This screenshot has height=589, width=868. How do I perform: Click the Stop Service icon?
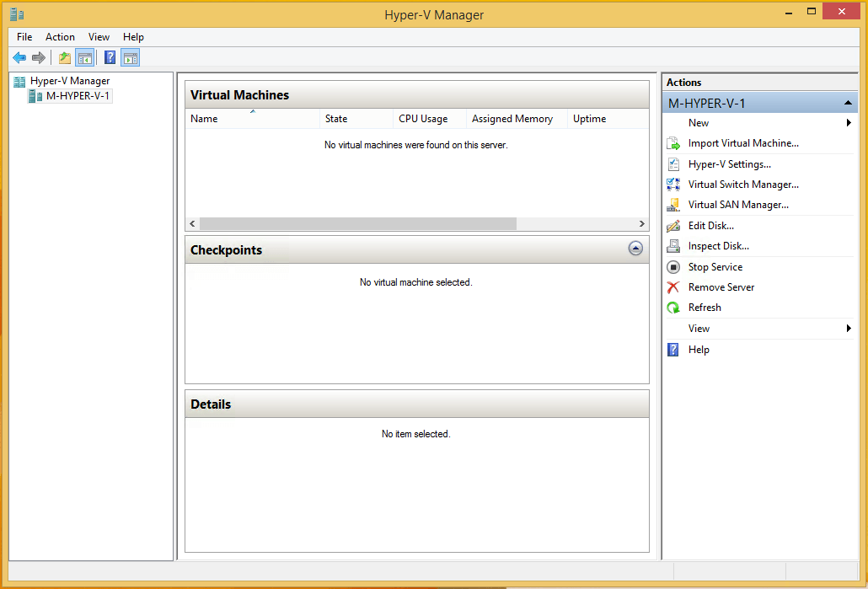tap(673, 267)
